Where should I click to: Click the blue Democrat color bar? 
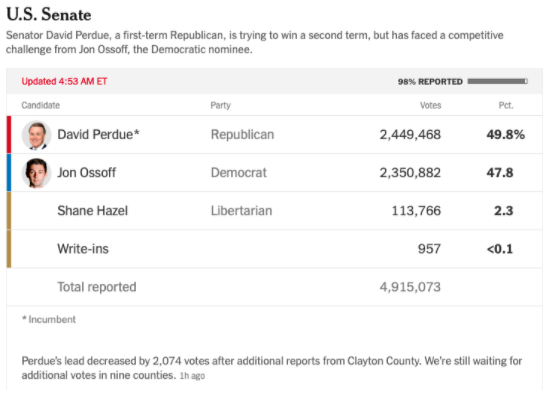pyautogui.click(x=9, y=173)
